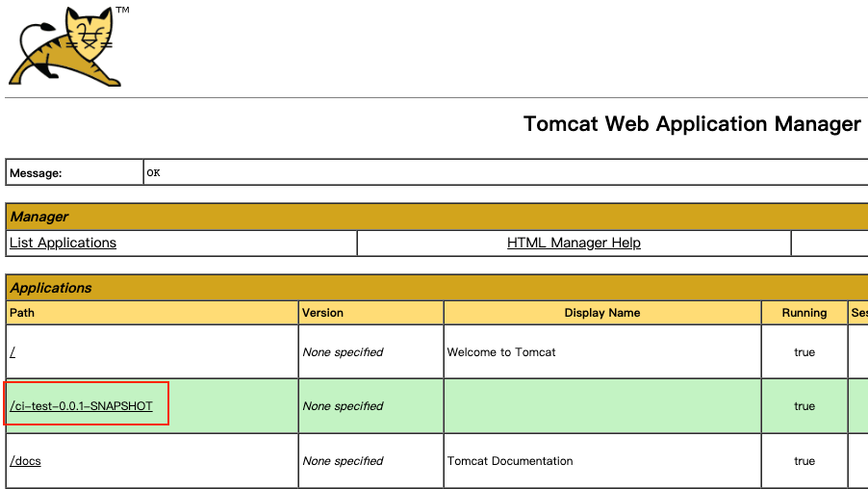The image size is (868, 489).
Task: Open the /docs application path link
Action: pyautogui.click(x=25, y=461)
